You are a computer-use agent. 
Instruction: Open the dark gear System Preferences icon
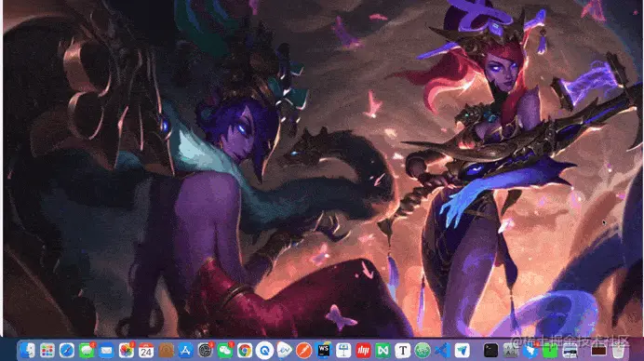(x=205, y=351)
